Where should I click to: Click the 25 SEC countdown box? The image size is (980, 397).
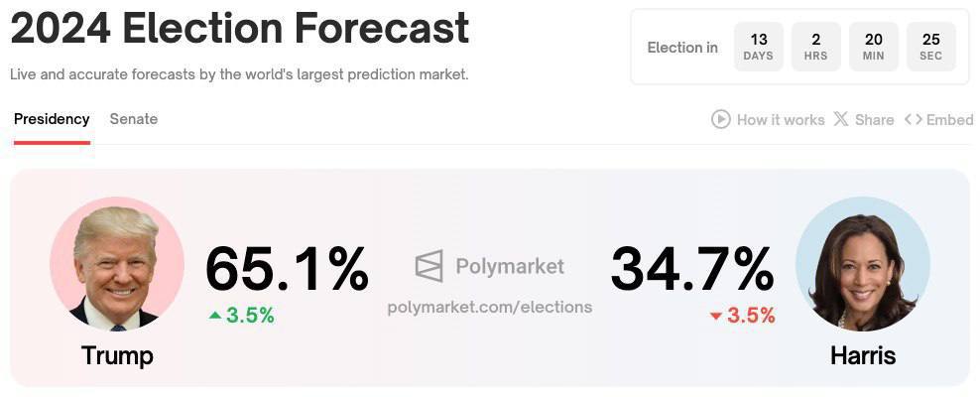[930, 47]
